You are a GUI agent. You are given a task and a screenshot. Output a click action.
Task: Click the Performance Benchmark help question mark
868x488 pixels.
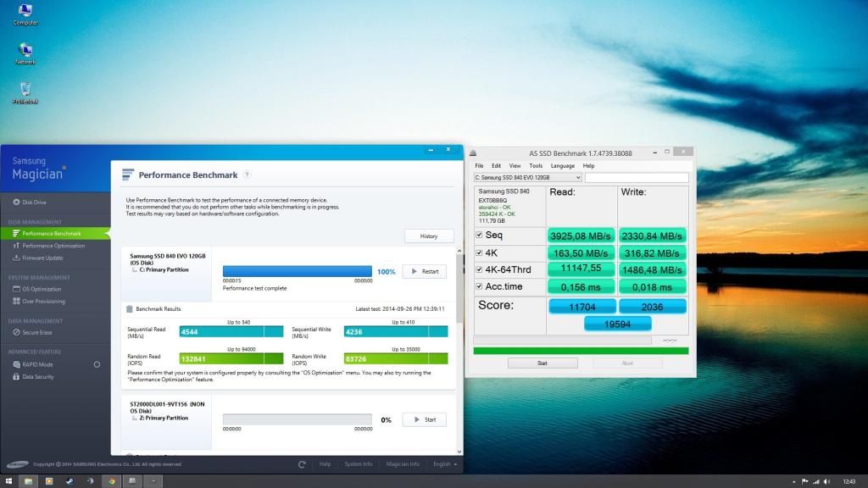click(x=247, y=175)
